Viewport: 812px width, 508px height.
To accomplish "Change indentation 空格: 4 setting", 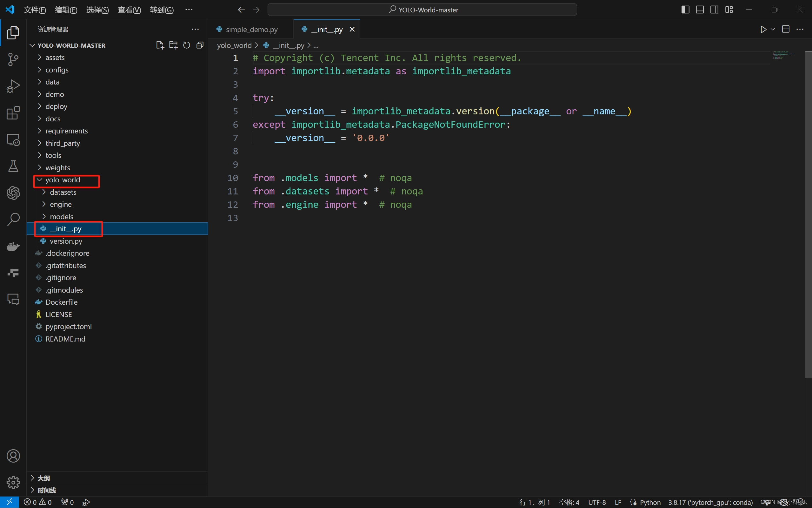I will click(x=569, y=502).
